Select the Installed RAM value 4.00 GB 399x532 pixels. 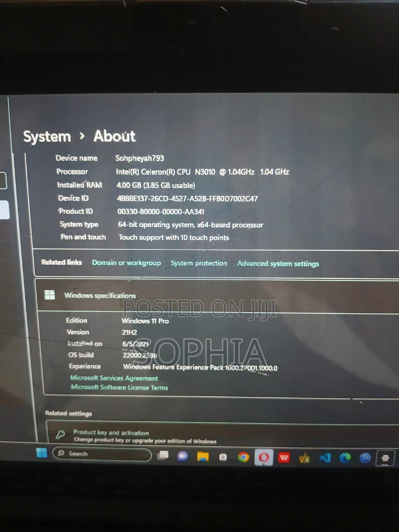click(x=129, y=185)
